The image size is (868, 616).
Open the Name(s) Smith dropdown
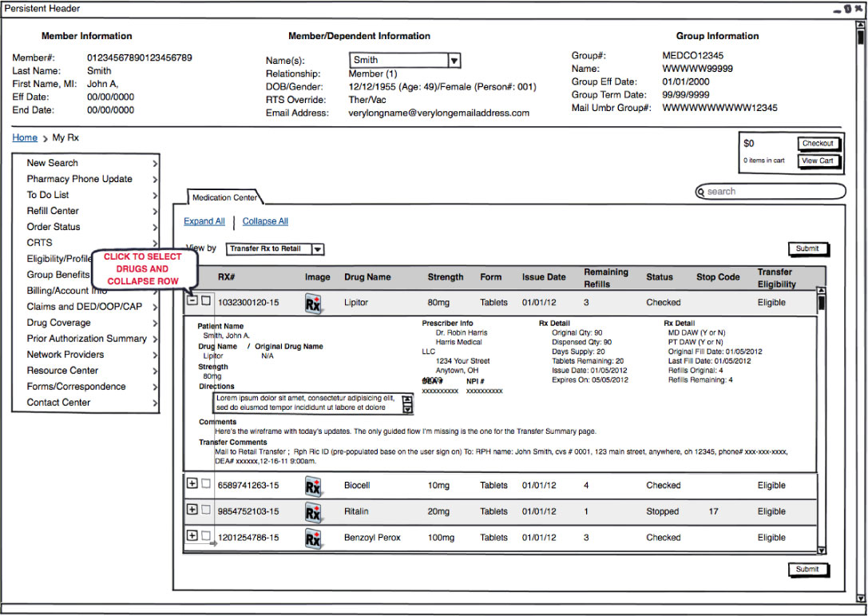pos(405,61)
